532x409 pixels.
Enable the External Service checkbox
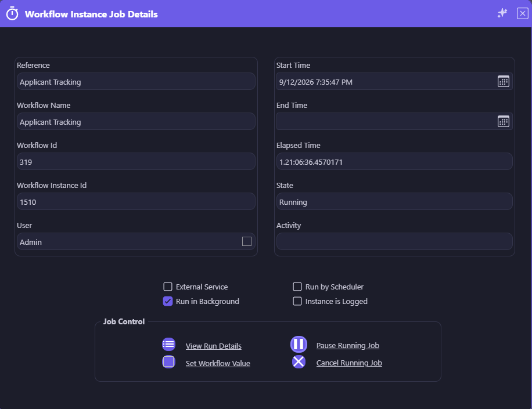click(168, 287)
